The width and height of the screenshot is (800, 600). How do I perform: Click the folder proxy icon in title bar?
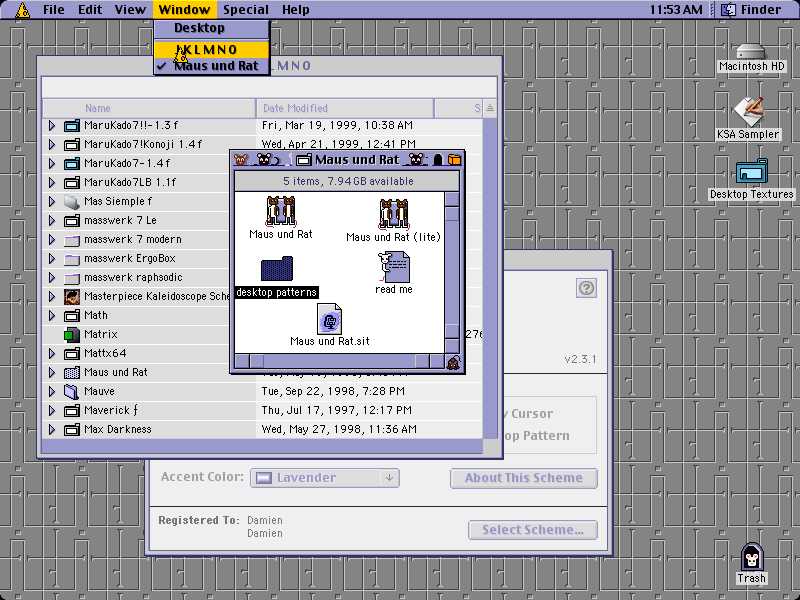tap(304, 160)
